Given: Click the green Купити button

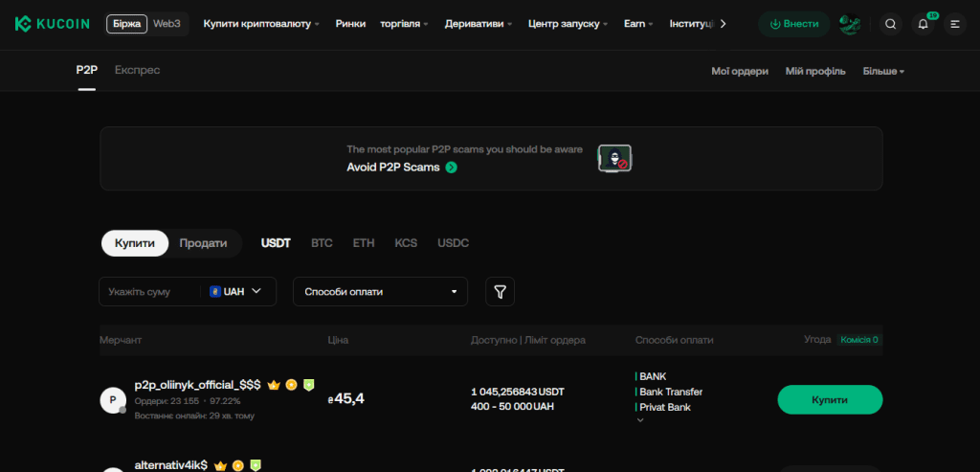Looking at the screenshot, I should click(x=830, y=399).
